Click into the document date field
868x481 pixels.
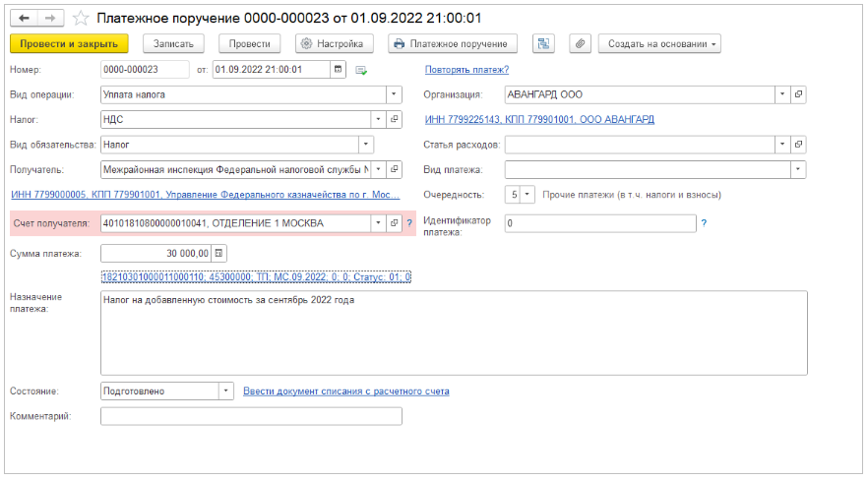coord(272,70)
